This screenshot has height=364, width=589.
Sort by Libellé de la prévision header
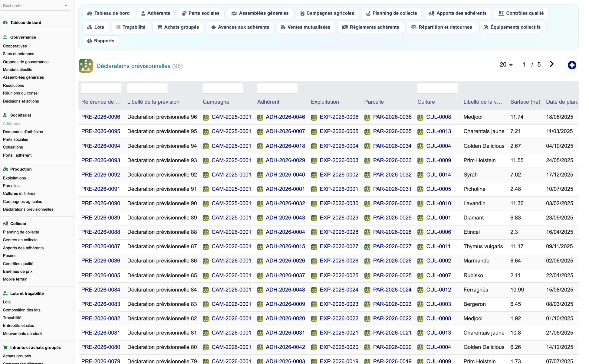pos(153,102)
